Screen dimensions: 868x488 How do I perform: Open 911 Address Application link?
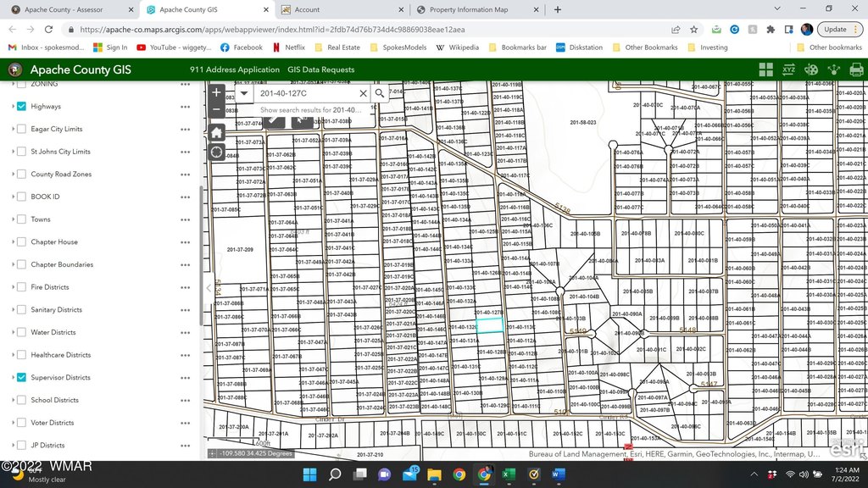click(x=234, y=69)
